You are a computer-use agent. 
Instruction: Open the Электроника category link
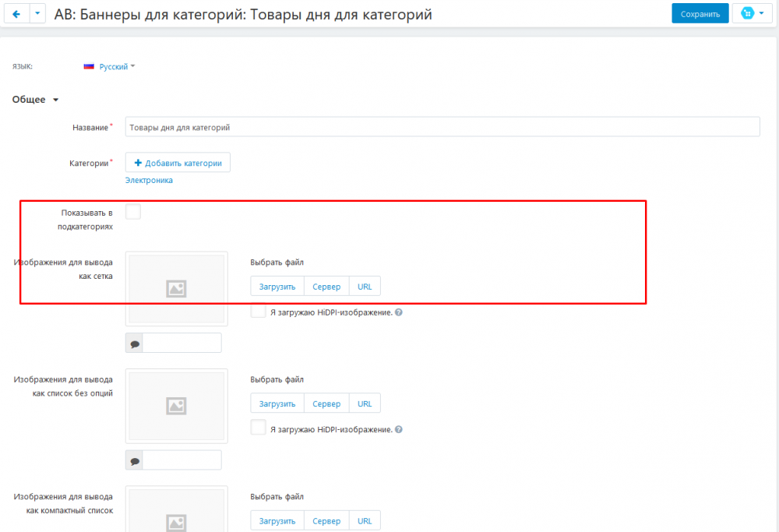coord(149,180)
